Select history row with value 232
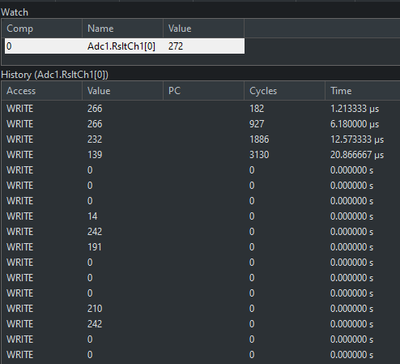400x364 pixels. [x=202, y=139]
